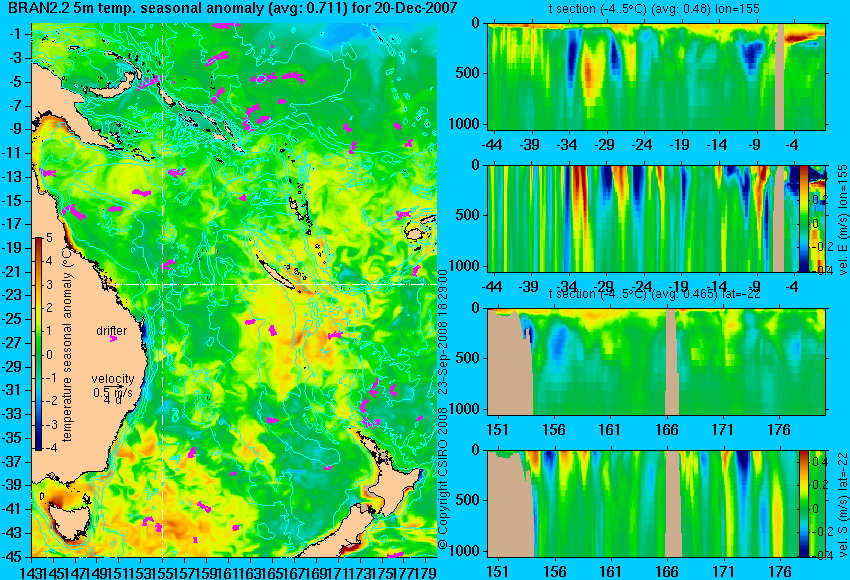Click the '-34' latitude tick under the top temperature section
Screen dimensions: 850x580
pos(567,145)
